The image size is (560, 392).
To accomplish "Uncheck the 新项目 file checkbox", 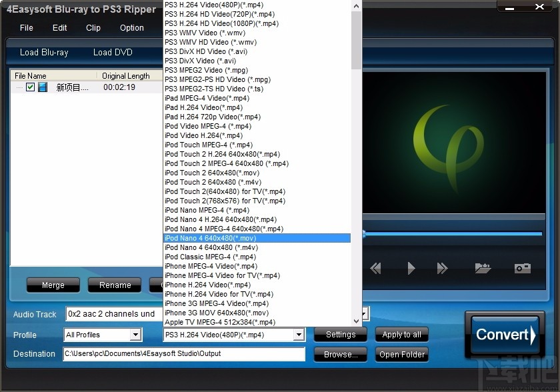I will tap(31, 87).
